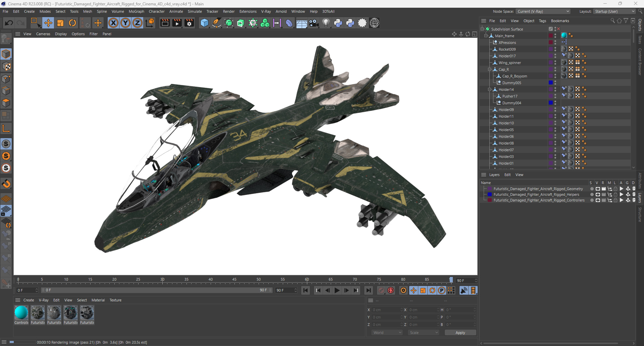Screen dimensions: 644x346
Task: Switch to Polygons mode
Action: (x=6, y=103)
